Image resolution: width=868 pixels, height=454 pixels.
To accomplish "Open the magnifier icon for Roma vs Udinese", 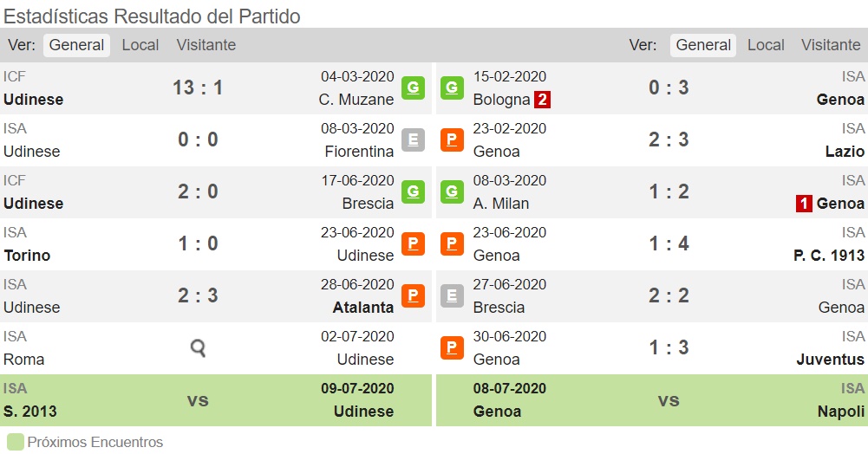I will [198, 347].
